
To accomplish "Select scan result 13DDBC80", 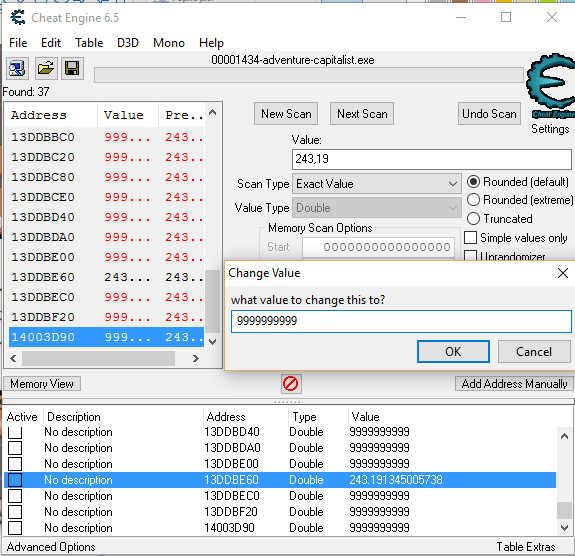I will click(x=106, y=177).
